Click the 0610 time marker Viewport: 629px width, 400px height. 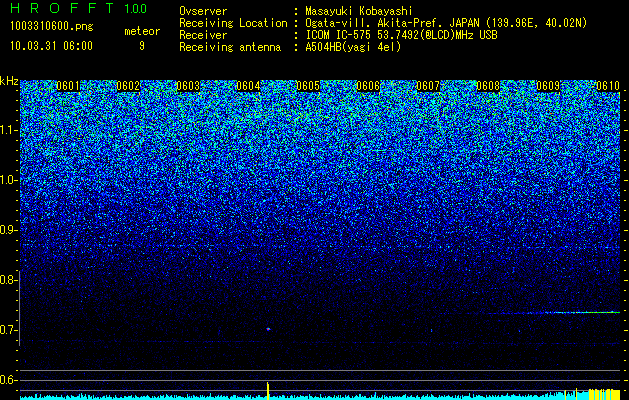(x=608, y=86)
